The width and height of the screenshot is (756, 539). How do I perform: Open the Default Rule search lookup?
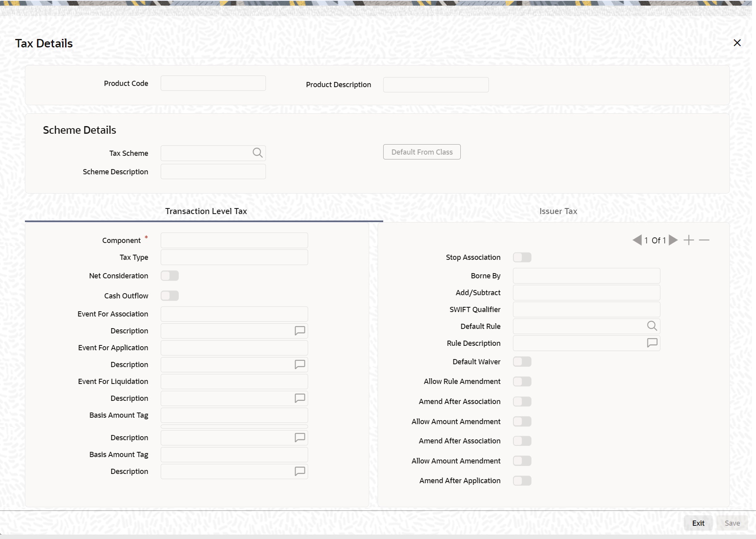652,326
